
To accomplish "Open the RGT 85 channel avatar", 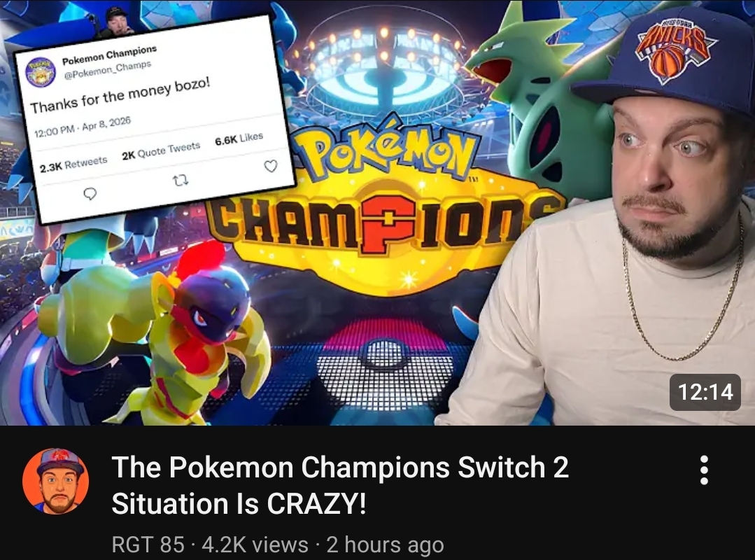I will tap(56, 482).
